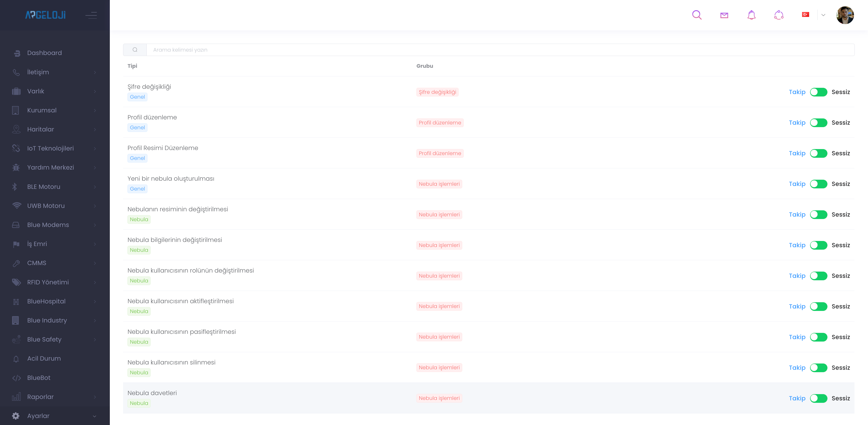
Task: Click Sessiz next to Yeni bir nebula oluşturulması
Action: [841, 184]
